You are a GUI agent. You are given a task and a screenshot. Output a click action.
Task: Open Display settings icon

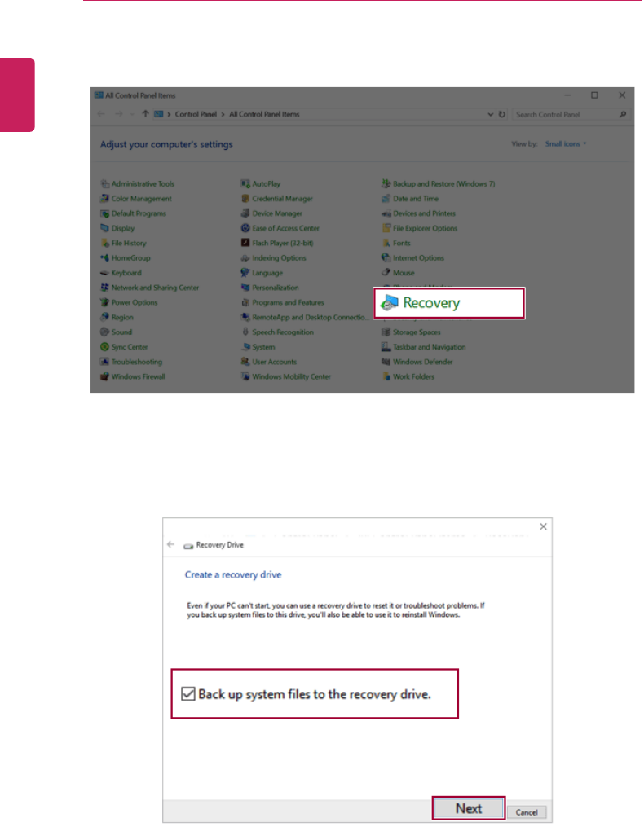(105, 228)
